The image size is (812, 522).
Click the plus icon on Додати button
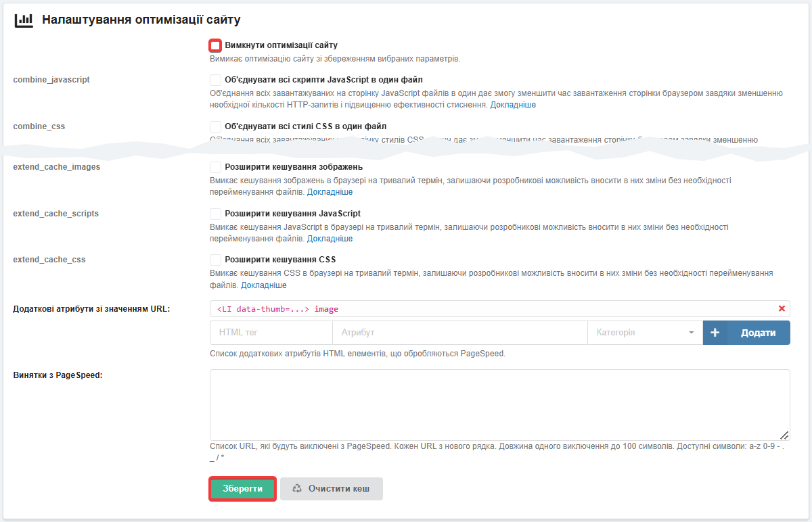tap(715, 333)
